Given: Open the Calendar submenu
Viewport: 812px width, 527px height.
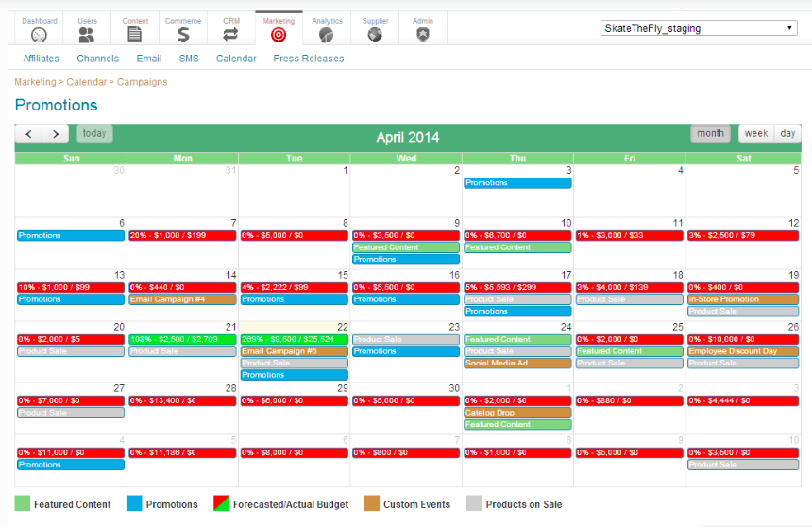Looking at the screenshot, I should coord(236,59).
